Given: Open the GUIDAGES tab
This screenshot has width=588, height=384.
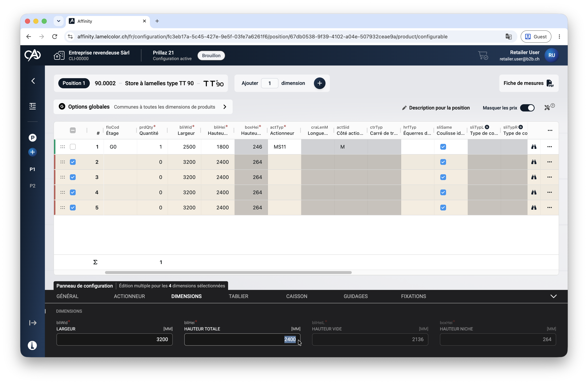Looking at the screenshot, I should [356, 296].
